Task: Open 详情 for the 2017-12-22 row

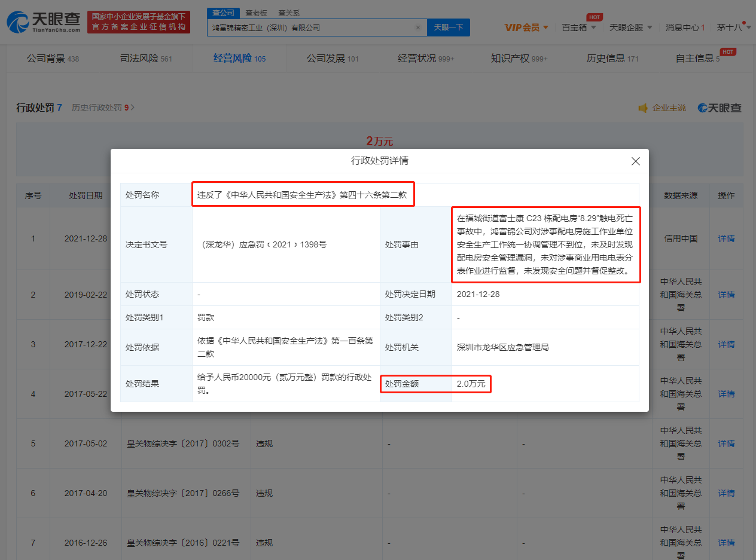Action: pyautogui.click(x=726, y=344)
